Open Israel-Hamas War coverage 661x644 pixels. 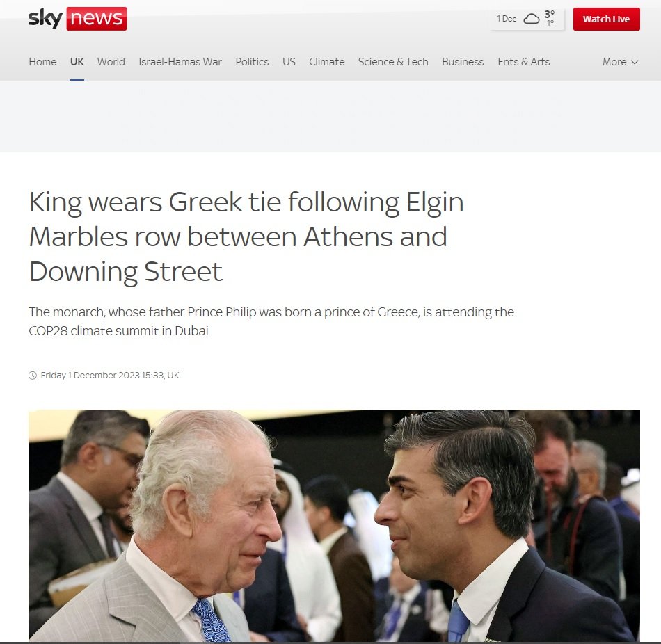(180, 61)
